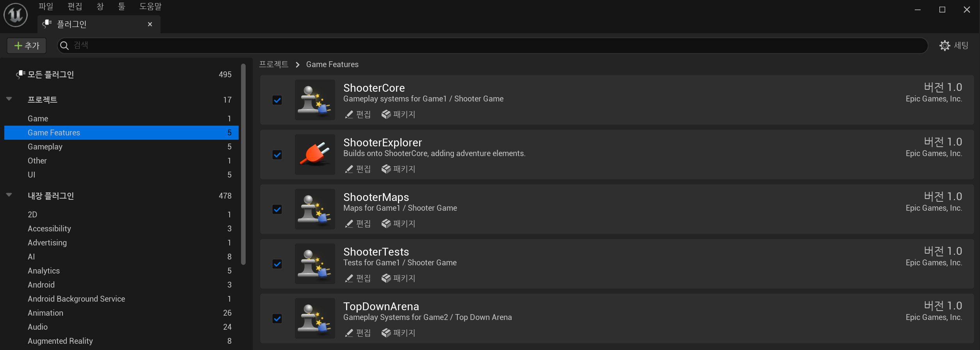Image resolution: width=980 pixels, height=350 pixels.
Task: Uncheck the ShooterExplorer plugin
Action: [277, 155]
